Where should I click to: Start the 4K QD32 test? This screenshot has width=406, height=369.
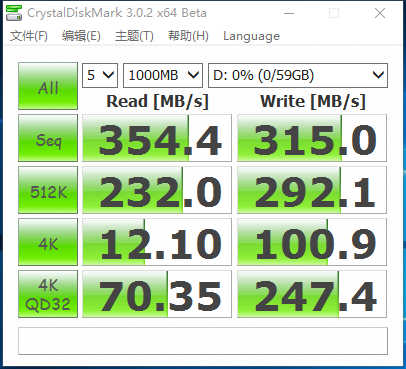pos(48,294)
